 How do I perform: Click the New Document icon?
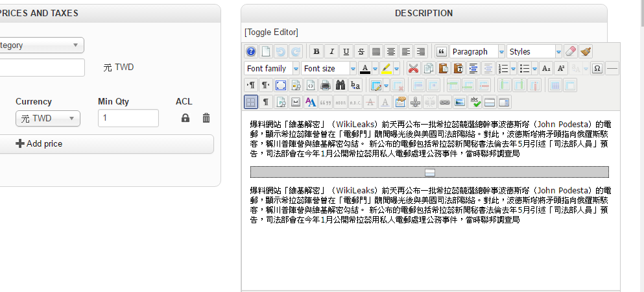coord(266,51)
